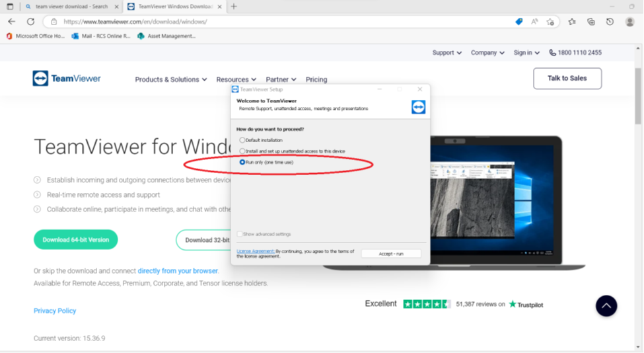Click the TeamViewer logo in site header
Image resolution: width=644 pixels, height=353 pixels.
click(x=67, y=79)
